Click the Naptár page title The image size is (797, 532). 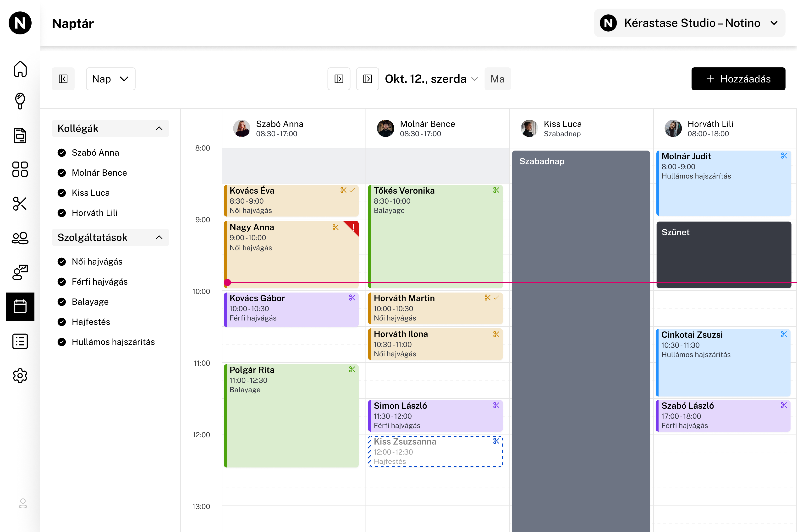point(73,23)
